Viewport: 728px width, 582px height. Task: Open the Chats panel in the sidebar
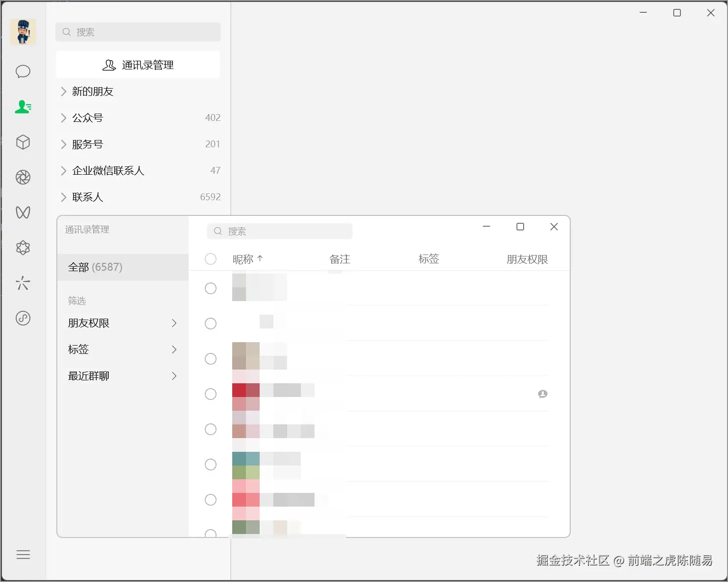click(x=23, y=71)
